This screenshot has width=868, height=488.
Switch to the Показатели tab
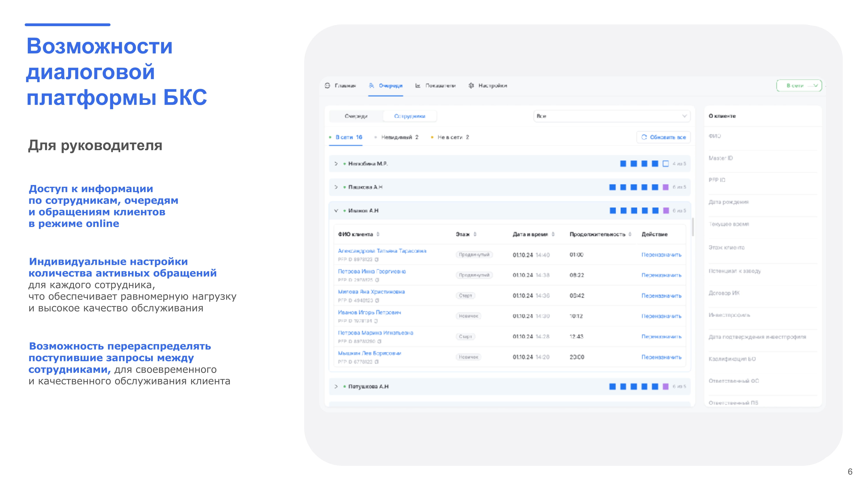pyautogui.click(x=435, y=86)
